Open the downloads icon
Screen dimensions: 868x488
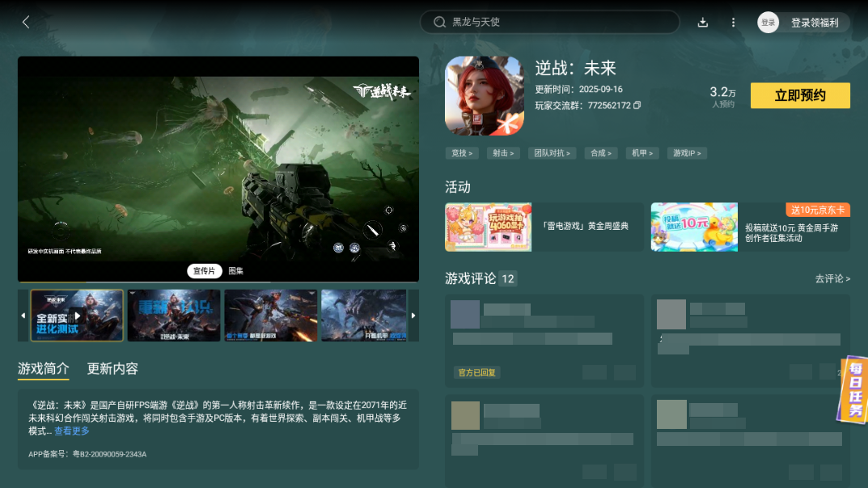(702, 22)
